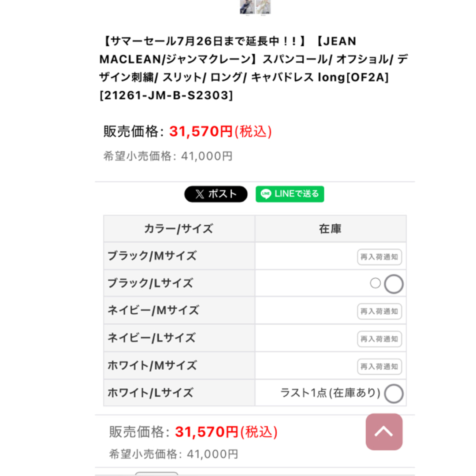476x476 pixels.
Task: Click the ラスト1点(在庫あり) stock label
Action: coord(330,393)
